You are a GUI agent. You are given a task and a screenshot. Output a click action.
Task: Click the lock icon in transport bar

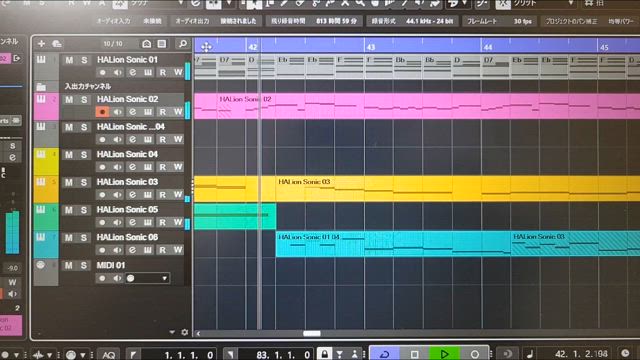[x=324, y=354]
